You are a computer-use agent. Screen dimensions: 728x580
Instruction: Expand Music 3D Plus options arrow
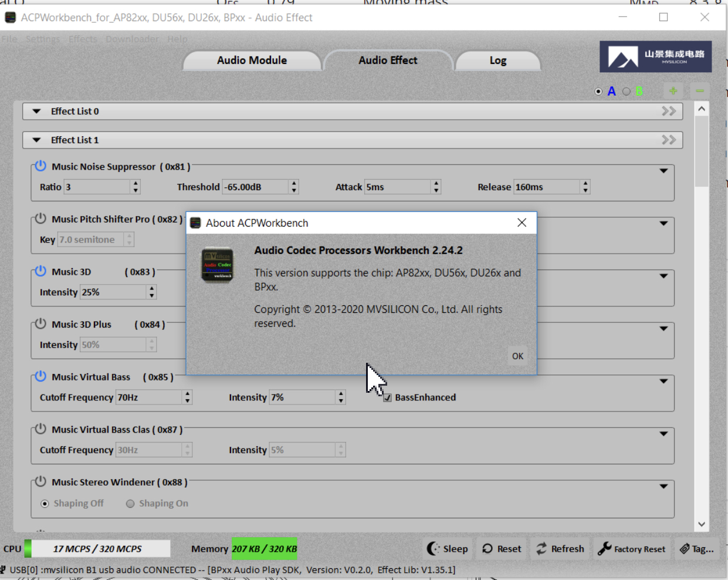click(663, 328)
